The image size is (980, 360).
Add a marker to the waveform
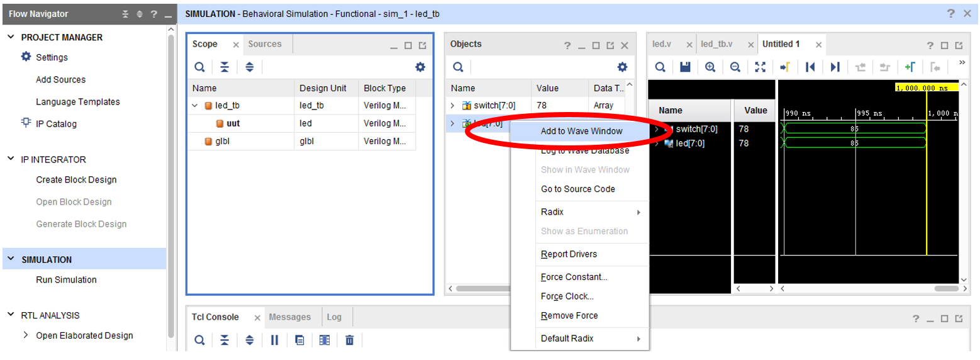click(x=910, y=67)
